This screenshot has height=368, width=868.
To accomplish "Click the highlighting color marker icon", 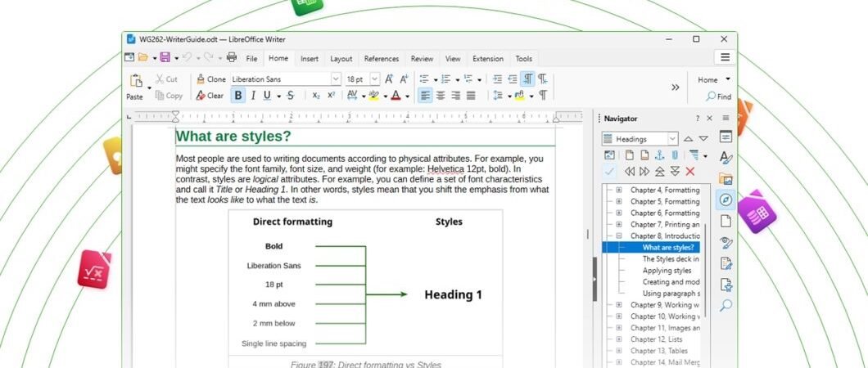I will (x=373, y=96).
